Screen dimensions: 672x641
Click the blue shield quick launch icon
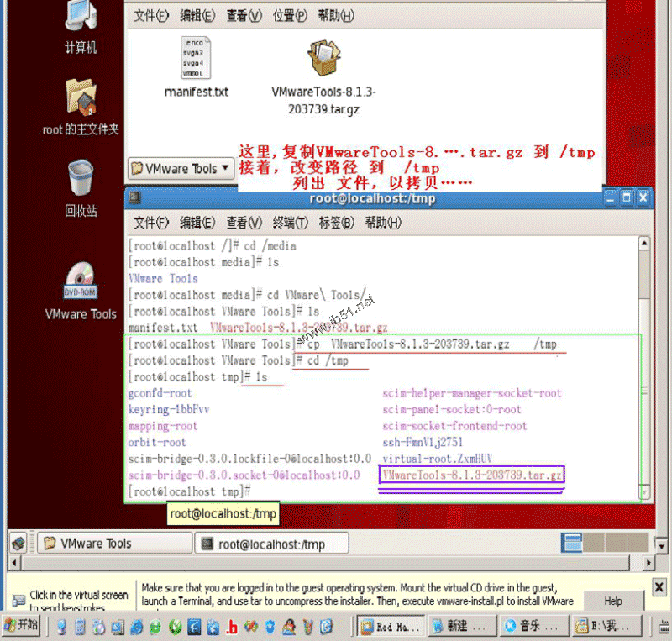tap(270, 627)
